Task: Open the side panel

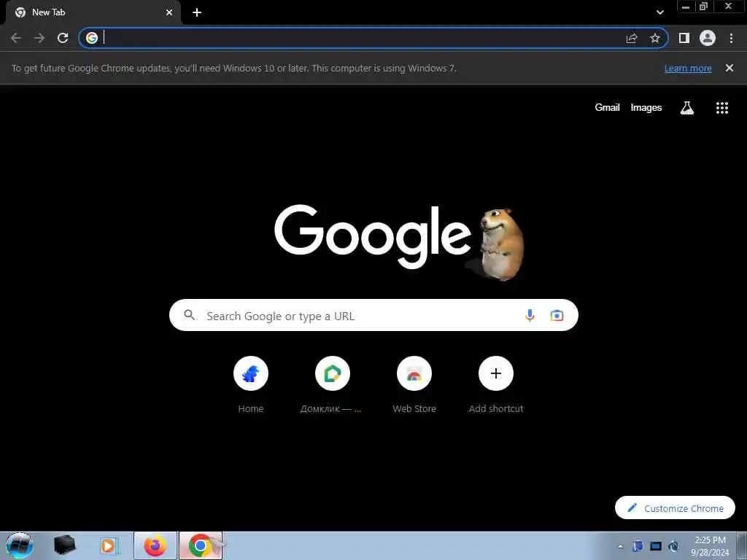Action: pos(684,38)
